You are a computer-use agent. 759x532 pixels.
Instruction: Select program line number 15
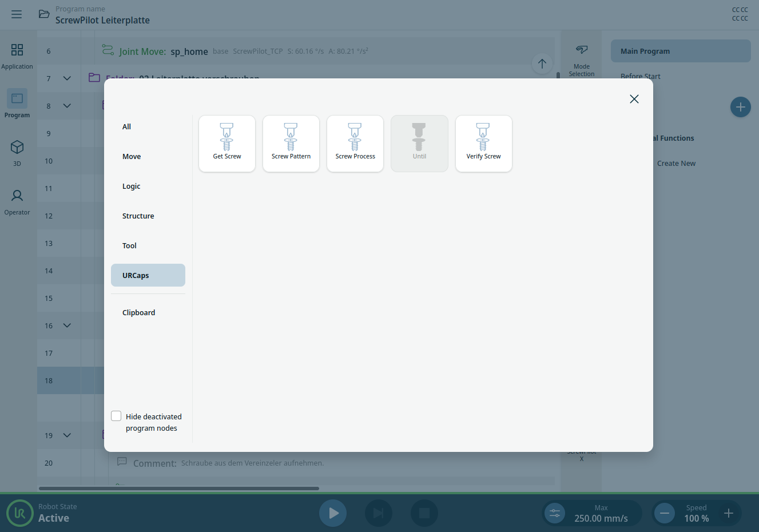tap(49, 298)
